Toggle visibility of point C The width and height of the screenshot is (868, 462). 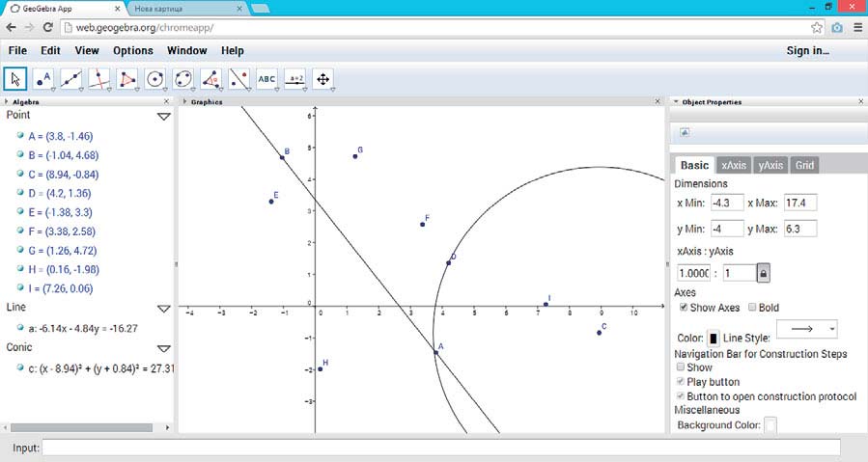tap(20, 174)
